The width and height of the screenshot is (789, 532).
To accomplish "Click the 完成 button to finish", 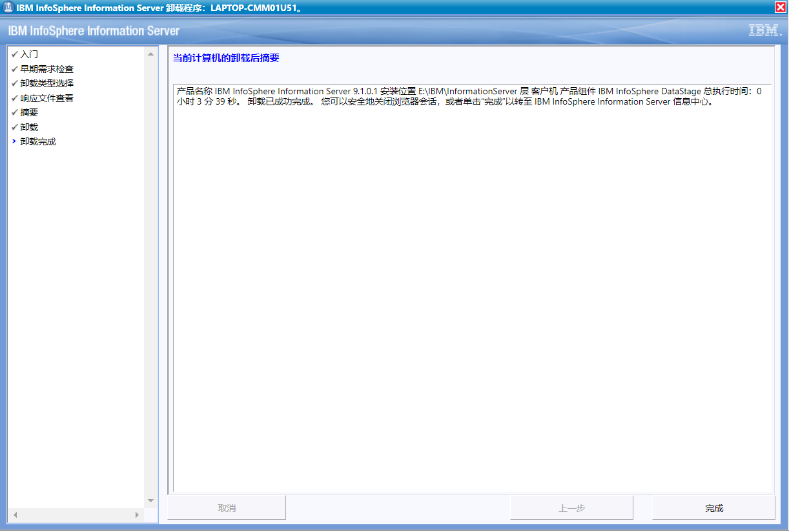I will point(713,508).
